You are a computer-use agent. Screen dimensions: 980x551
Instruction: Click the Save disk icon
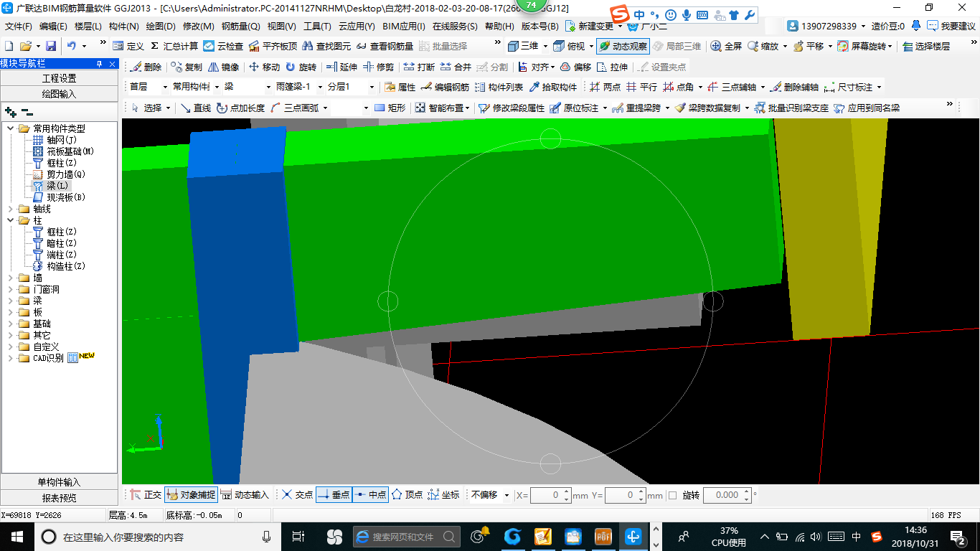pos(50,46)
